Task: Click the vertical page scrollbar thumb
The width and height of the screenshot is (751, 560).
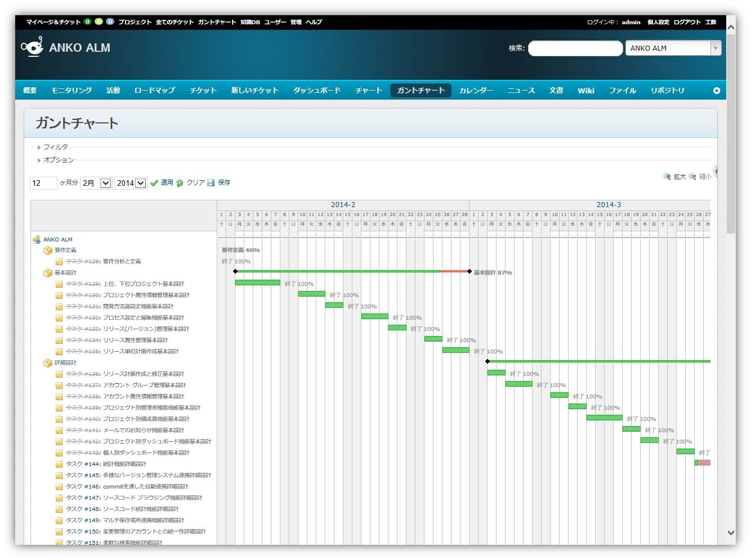Action: click(731, 133)
